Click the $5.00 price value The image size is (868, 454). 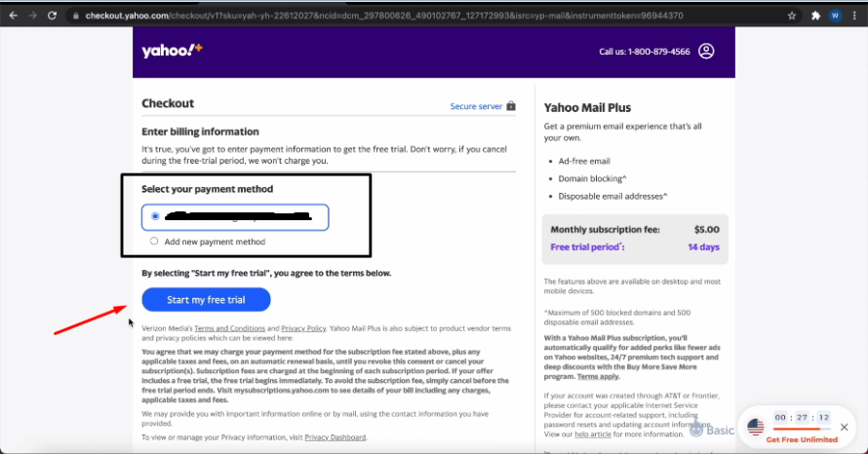[x=707, y=230]
